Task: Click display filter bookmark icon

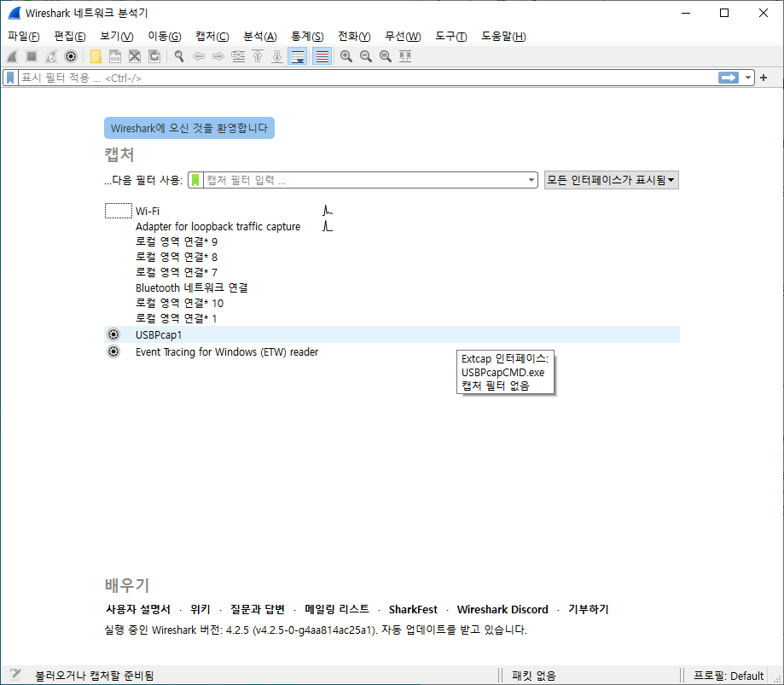Action: (x=10, y=78)
